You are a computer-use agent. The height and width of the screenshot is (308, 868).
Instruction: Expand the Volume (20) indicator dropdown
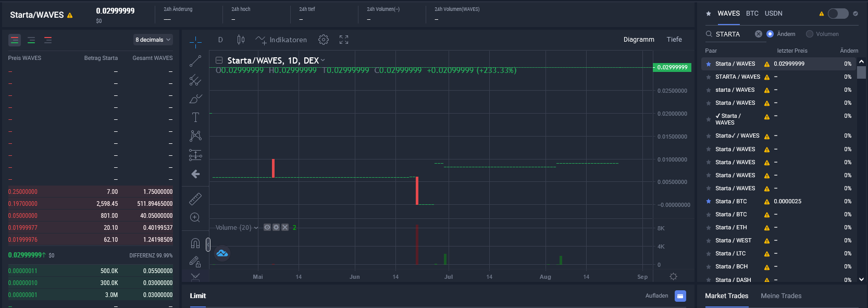coord(256,228)
